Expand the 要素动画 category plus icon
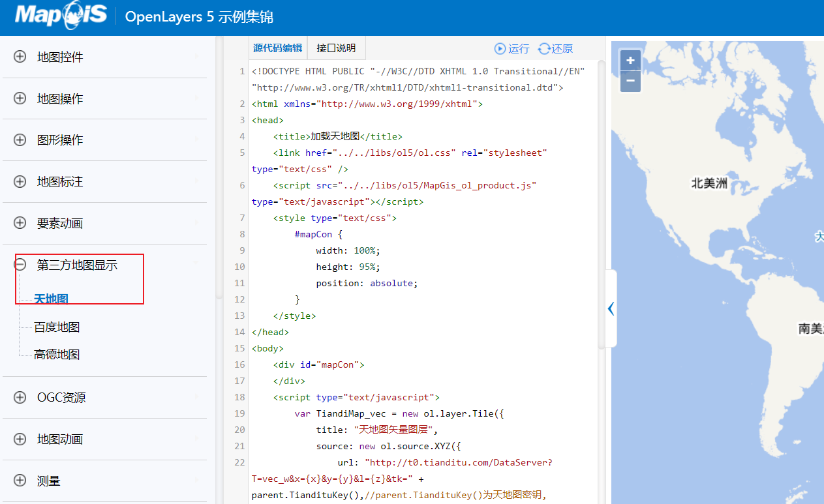The height and width of the screenshot is (504, 824). tap(20, 223)
